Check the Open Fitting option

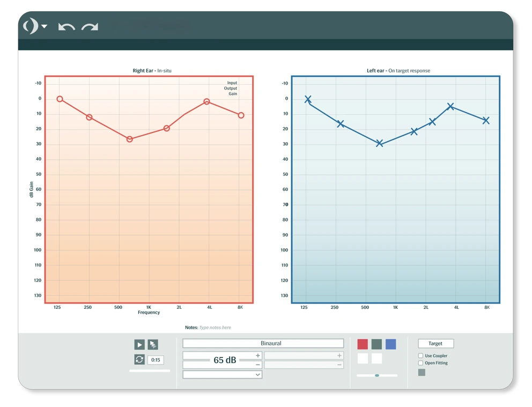point(420,363)
